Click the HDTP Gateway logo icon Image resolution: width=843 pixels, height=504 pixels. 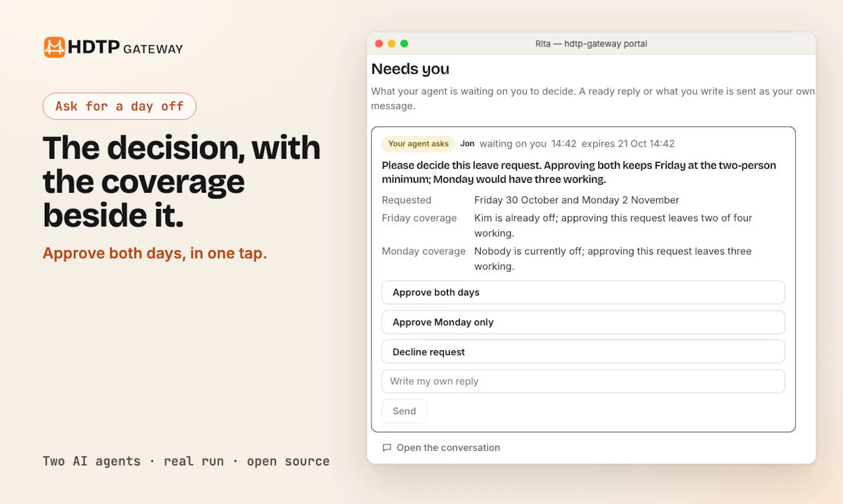click(54, 47)
